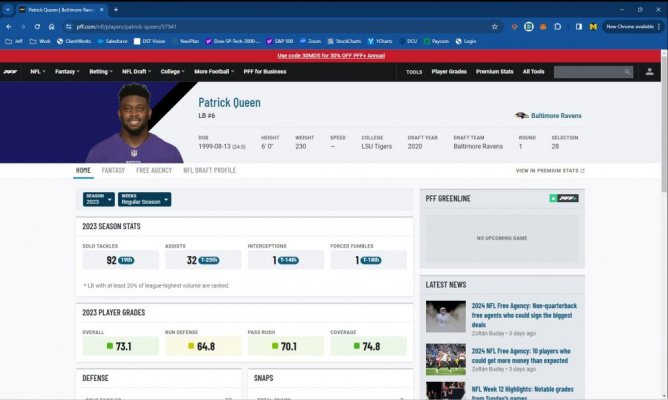Open All Tools link in header

(533, 72)
